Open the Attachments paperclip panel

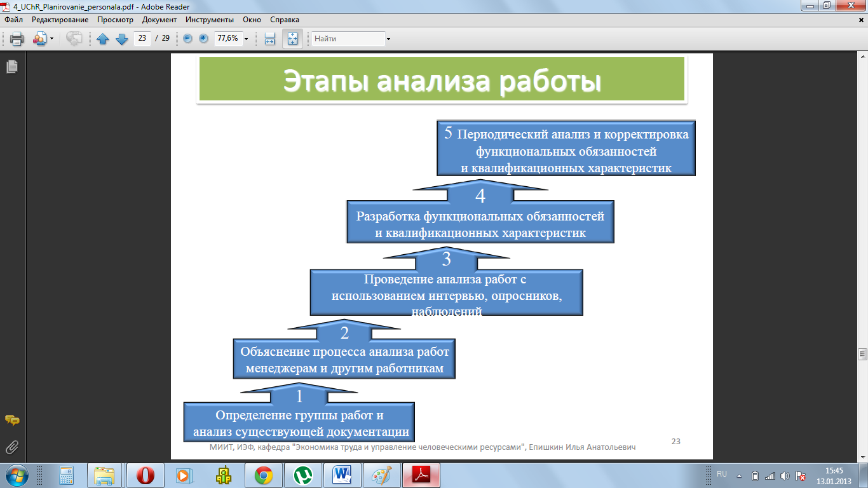tap(11, 448)
